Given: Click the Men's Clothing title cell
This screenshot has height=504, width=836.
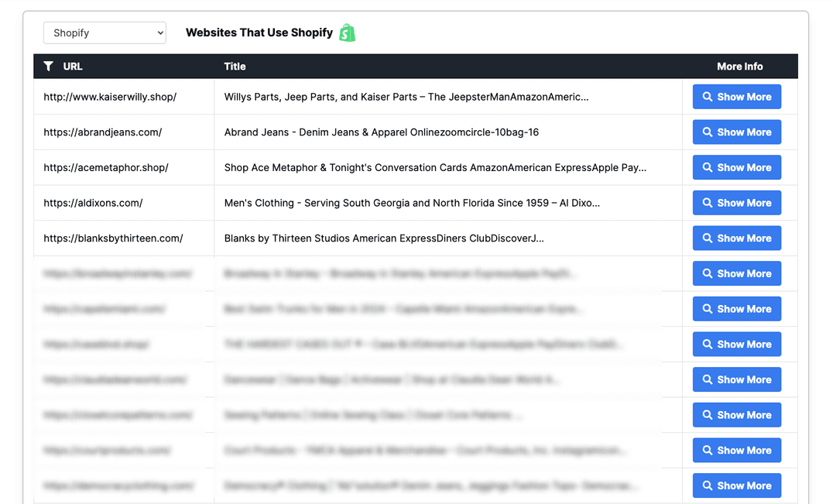Looking at the screenshot, I should pyautogui.click(x=412, y=203).
